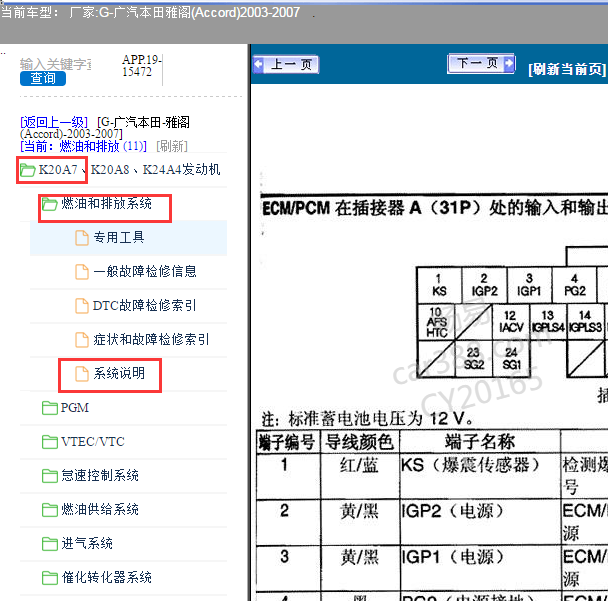Click terminal 12 IACV in connector diagram
This screenshot has height=601, width=608.
pyautogui.click(x=511, y=321)
